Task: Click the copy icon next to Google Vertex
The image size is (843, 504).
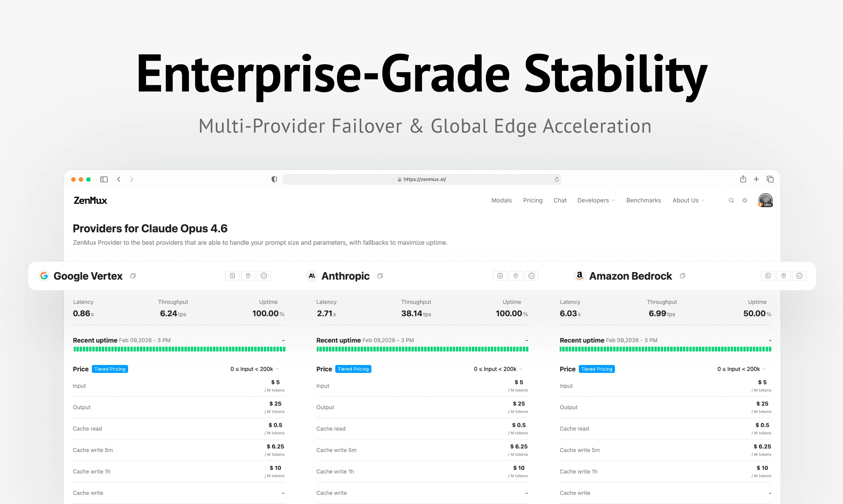Action: click(x=133, y=276)
